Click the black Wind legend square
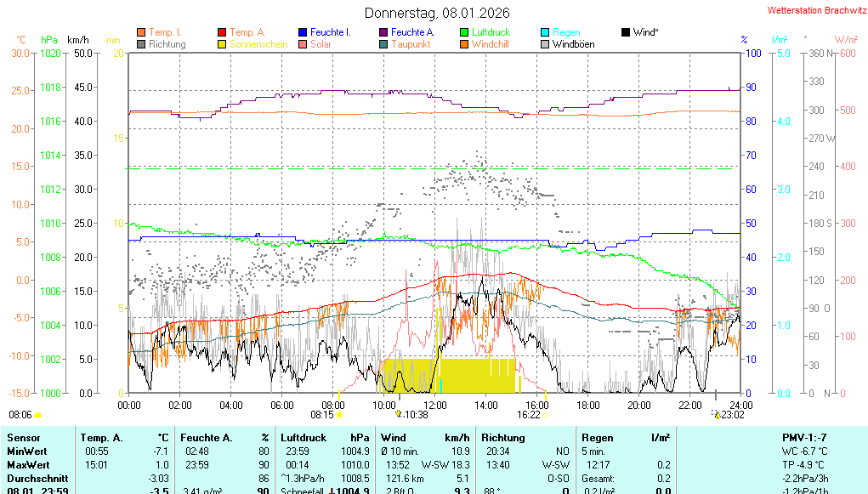Viewport: 868px width, 494px height. (x=626, y=32)
